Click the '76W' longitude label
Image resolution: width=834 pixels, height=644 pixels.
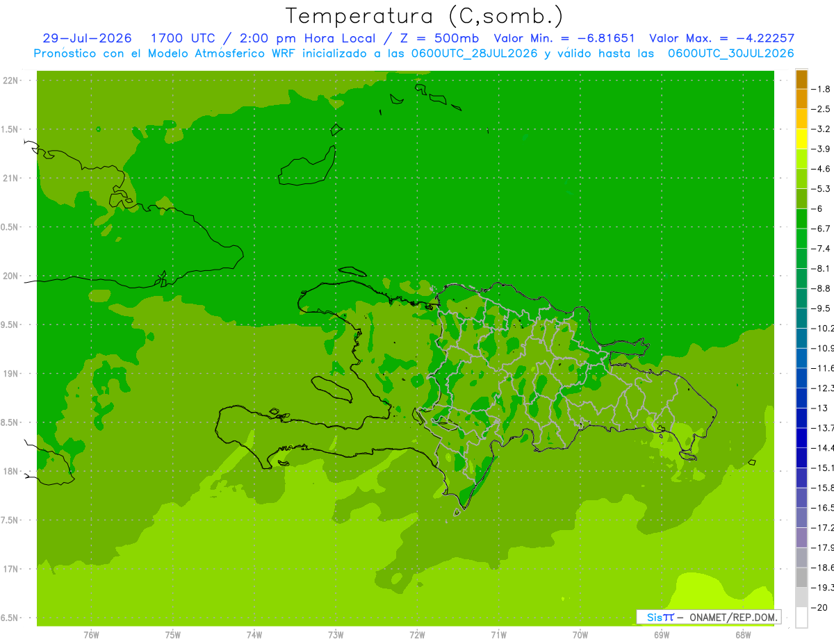[x=91, y=635]
